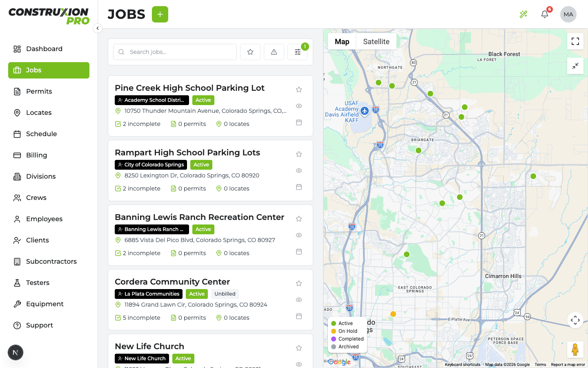
Task: Open the Testers page
Action: pyautogui.click(x=49, y=283)
